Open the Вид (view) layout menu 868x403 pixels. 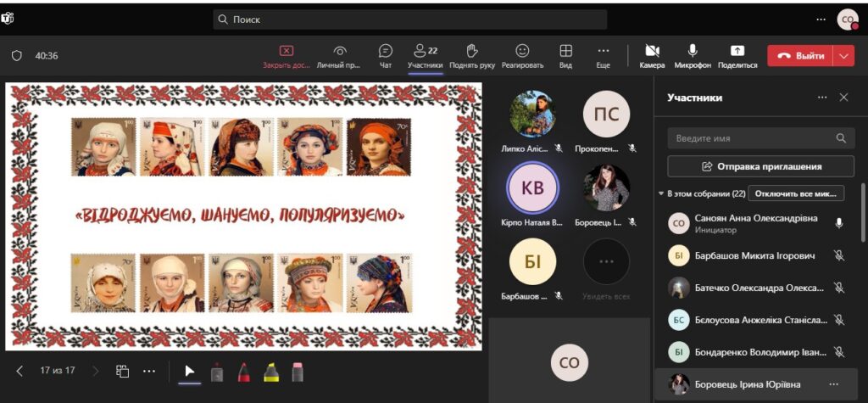pyautogui.click(x=565, y=51)
